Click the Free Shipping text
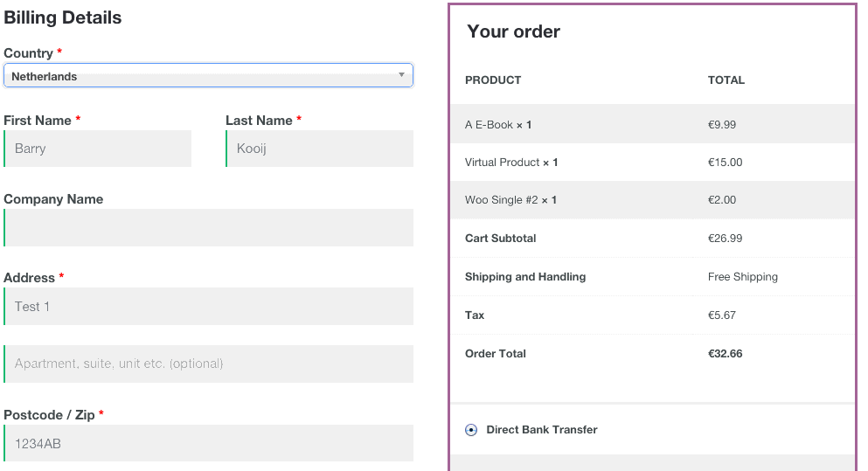This screenshot has height=471, width=868. click(x=743, y=277)
